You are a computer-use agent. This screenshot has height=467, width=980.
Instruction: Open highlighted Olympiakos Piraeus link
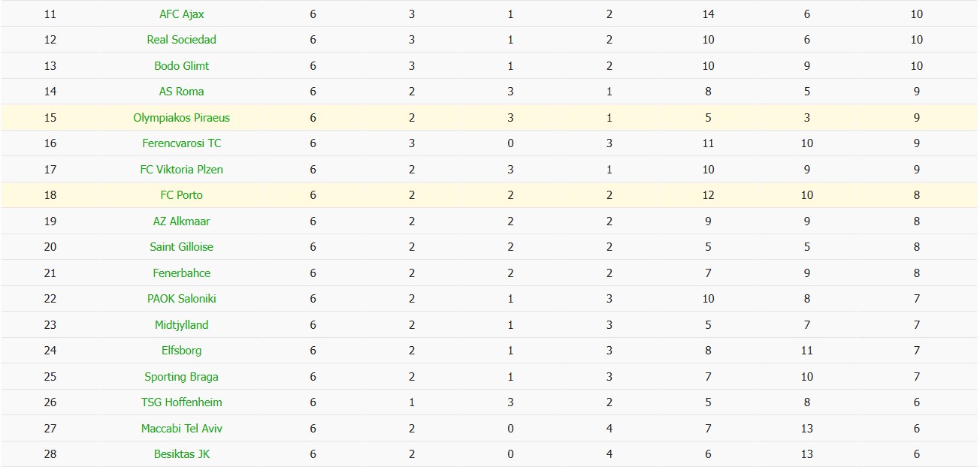coord(182,118)
